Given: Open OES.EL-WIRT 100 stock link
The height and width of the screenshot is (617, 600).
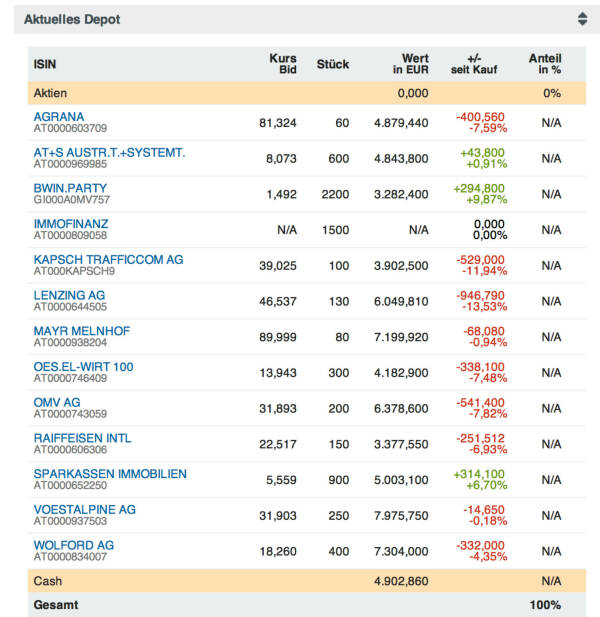Looking at the screenshot, I should click(83, 367).
